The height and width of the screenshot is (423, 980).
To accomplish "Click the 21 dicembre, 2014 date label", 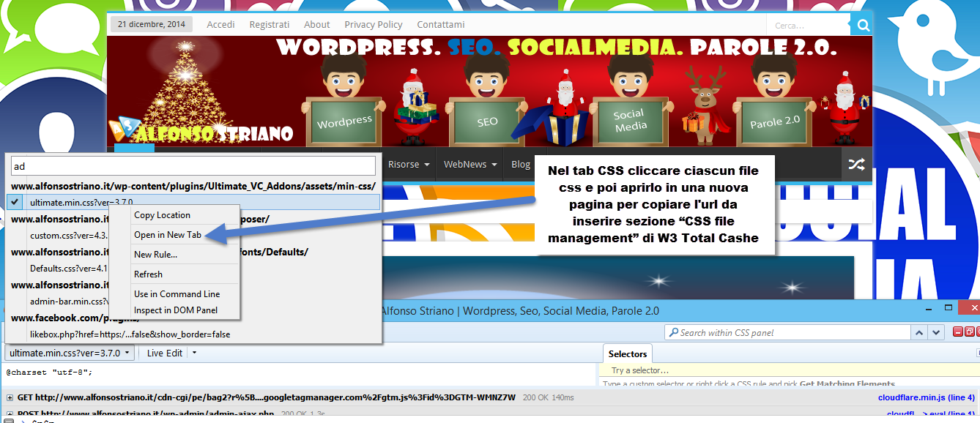I will point(152,24).
